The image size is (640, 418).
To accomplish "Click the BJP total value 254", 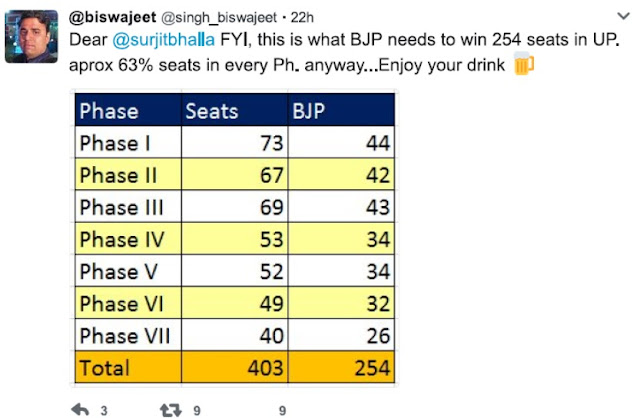I will pos(372,368).
